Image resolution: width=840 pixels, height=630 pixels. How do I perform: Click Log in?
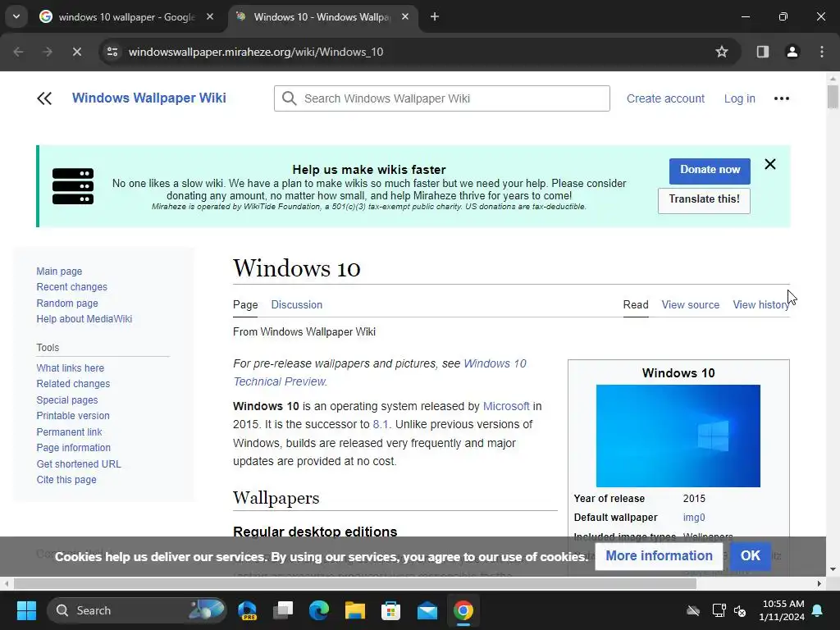coord(739,98)
